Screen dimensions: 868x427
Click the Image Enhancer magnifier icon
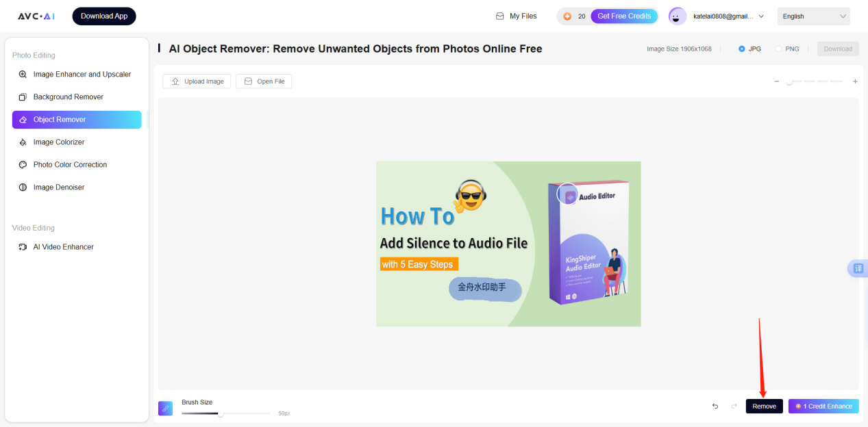(x=23, y=74)
